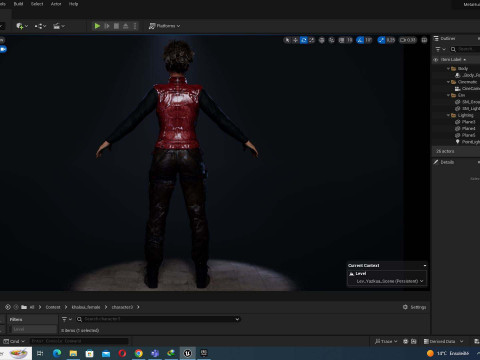Toggle Outliner visibility eye column header
This screenshot has width=480, height=360.
tap(435, 60)
